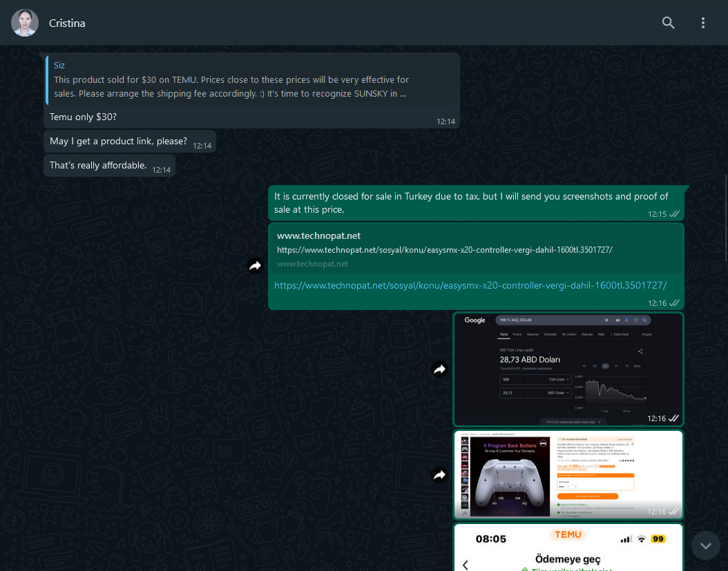Open the blue technopat.net URL link
The height and width of the screenshot is (571, 728).
[470, 286]
